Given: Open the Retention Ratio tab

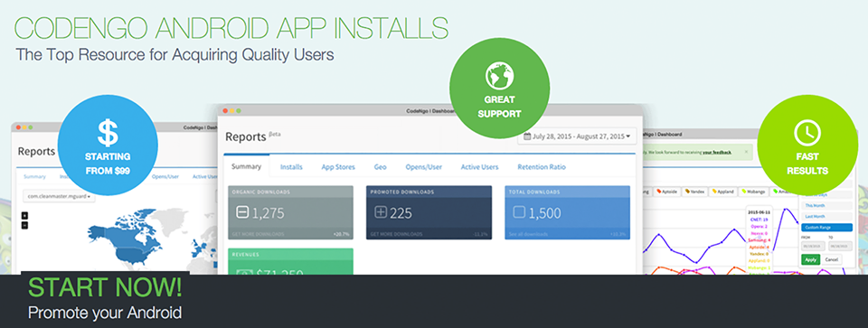Looking at the screenshot, I should click(x=542, y=167).
